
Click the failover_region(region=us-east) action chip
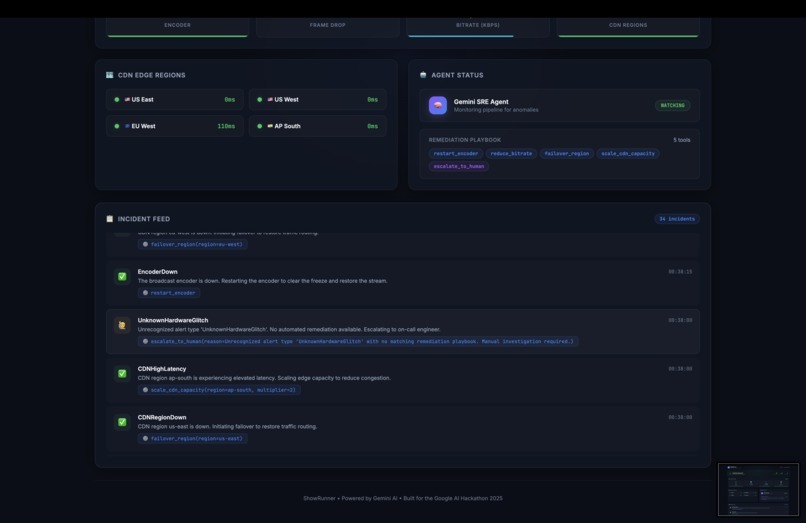(192, 439)
